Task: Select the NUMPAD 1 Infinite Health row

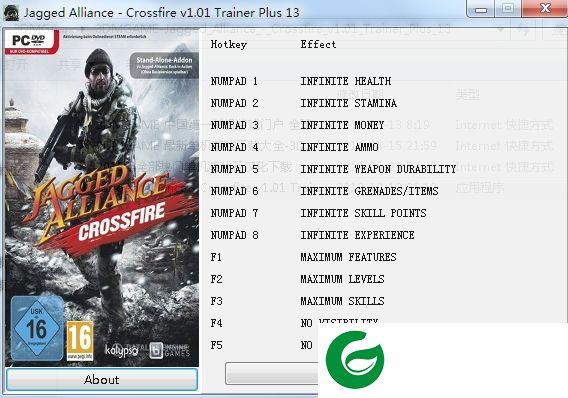Action: tap(301, 81)
